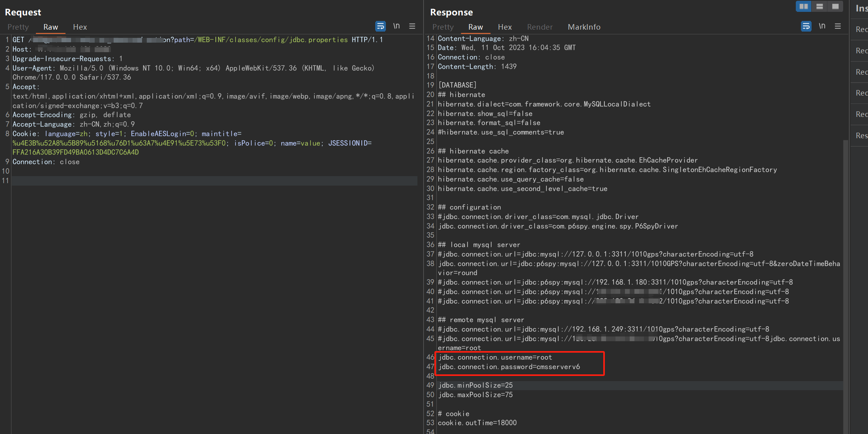Click the jdbc.connection.password line in response
The height and width of the screenshot is (434, 868).
click(x=509, y=367)
